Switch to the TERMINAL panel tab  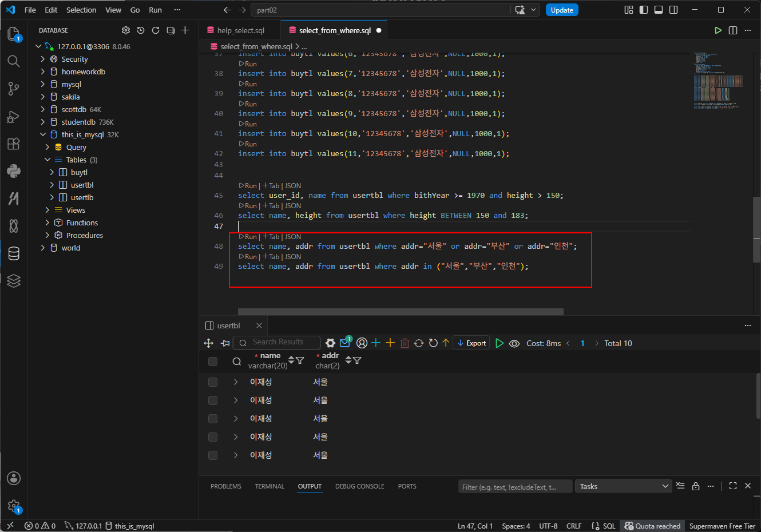coord(269,486)
